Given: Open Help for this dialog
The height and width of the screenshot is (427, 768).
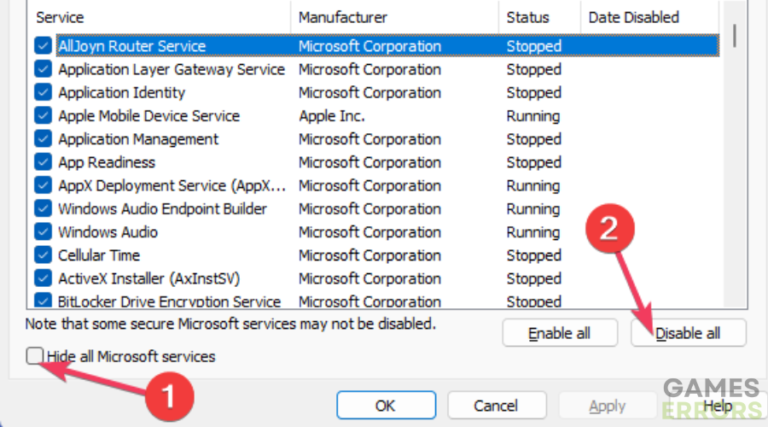Looking at the screenshot, I should tap(718, 405).
